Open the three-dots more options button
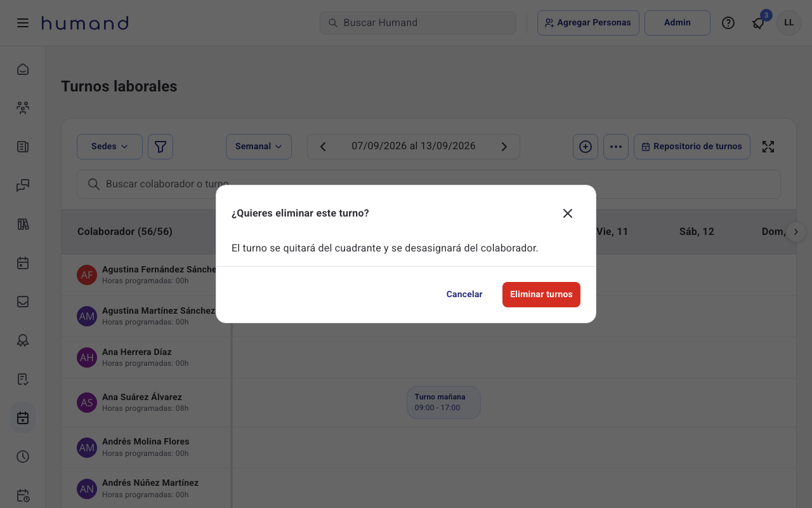The image size is (812, 508). 616,147
